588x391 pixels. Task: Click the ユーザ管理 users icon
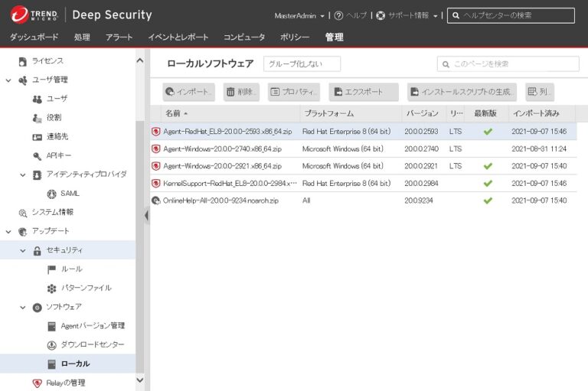pos(22,80)
